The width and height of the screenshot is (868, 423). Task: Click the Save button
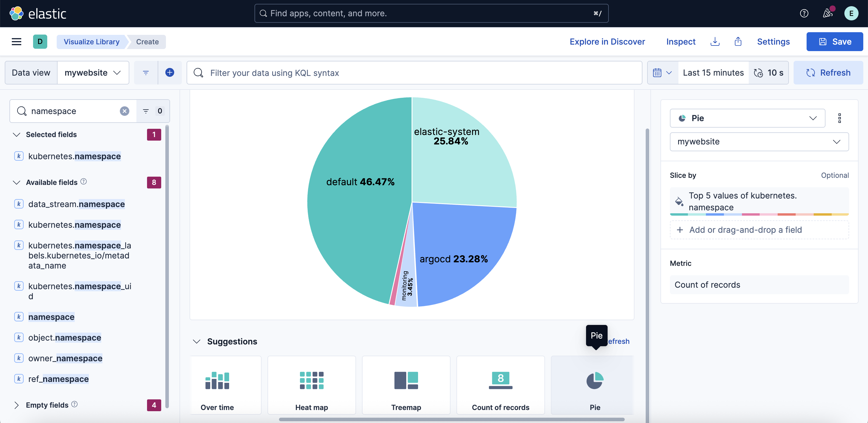(834, 41)
